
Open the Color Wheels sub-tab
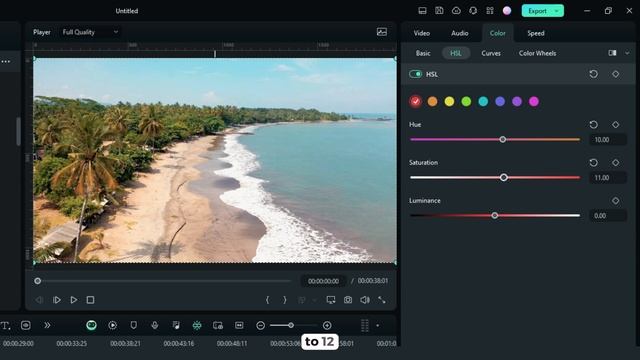[x=537, y=53]
